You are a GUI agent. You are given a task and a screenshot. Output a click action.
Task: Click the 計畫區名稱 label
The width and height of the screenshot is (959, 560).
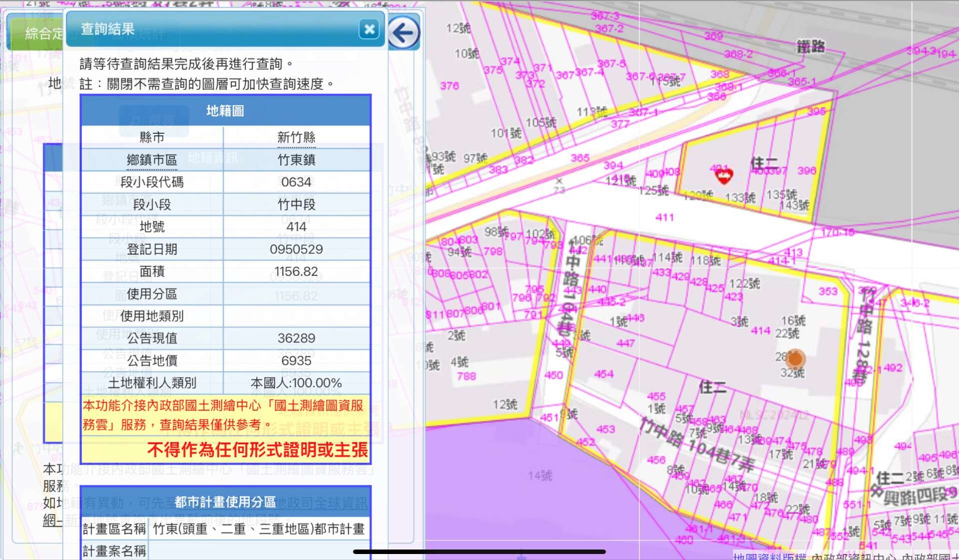114,529
